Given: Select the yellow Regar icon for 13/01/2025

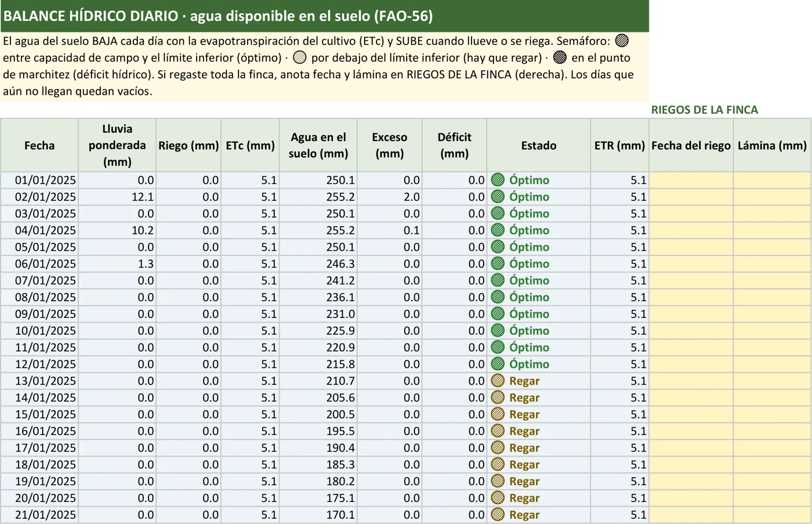Looking at the screenshot, I should (498, 381).
